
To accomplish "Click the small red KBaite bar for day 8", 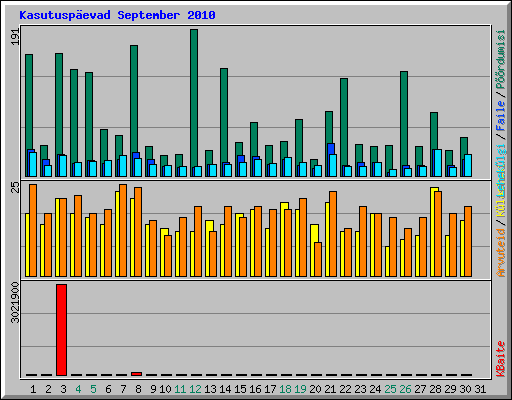I will pyautogui.click(x=137, y=374).
